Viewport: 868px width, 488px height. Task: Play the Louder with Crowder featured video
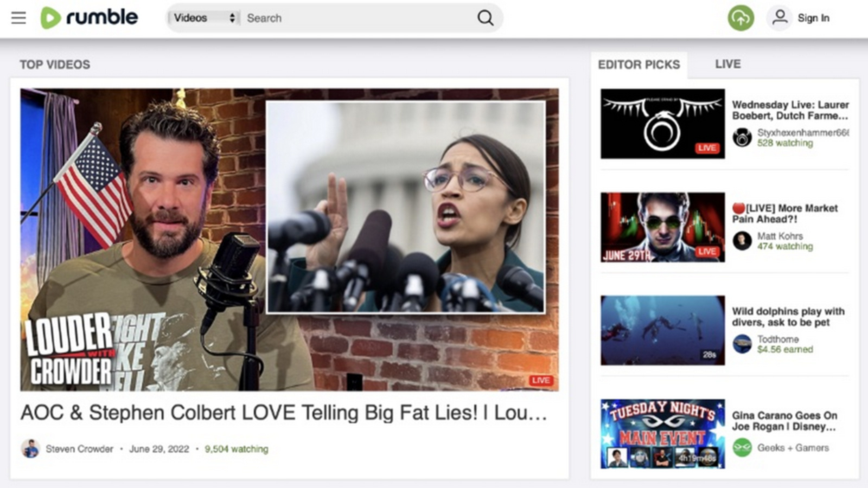(x=289, y=240)
